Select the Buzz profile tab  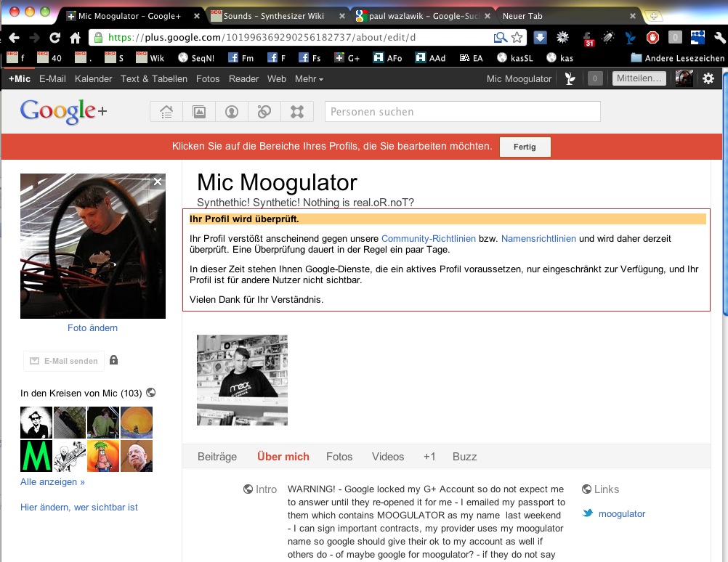pos(465,457)
